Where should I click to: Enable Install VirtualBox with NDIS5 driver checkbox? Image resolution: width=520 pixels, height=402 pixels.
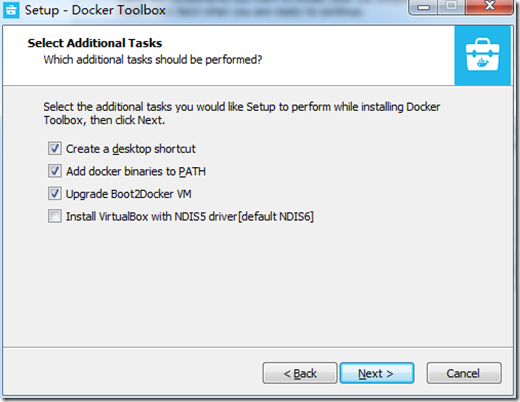tap(54, 216)
